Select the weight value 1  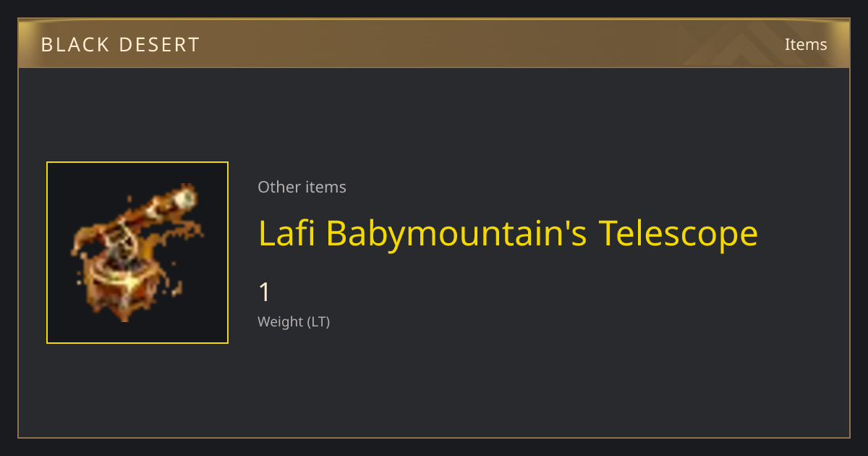tap(264, 292)
